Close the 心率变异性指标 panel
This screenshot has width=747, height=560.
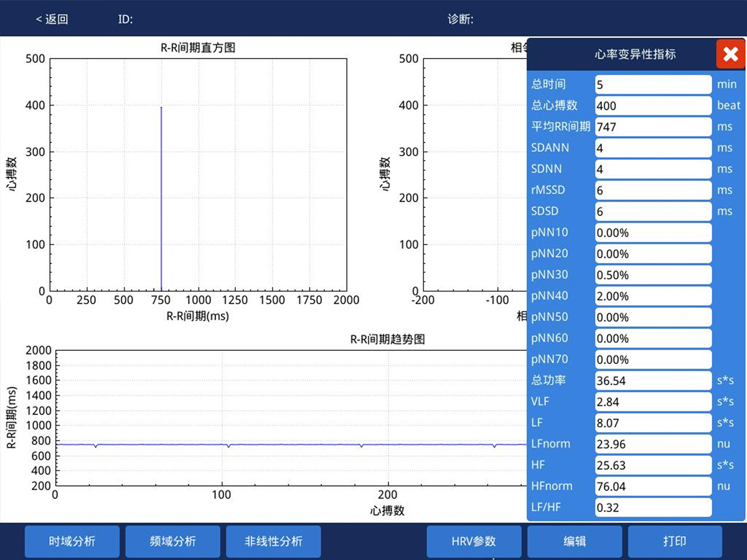coord(730,54)
